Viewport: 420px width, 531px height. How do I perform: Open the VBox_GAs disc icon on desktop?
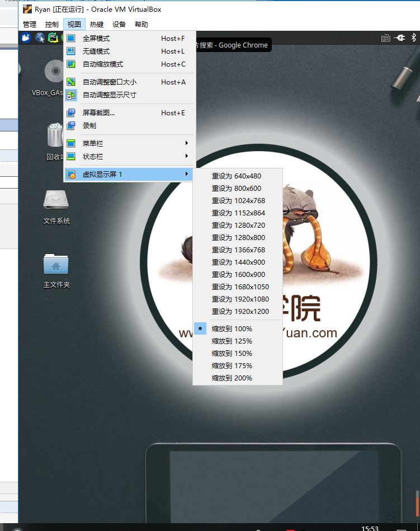click(54, 72)
